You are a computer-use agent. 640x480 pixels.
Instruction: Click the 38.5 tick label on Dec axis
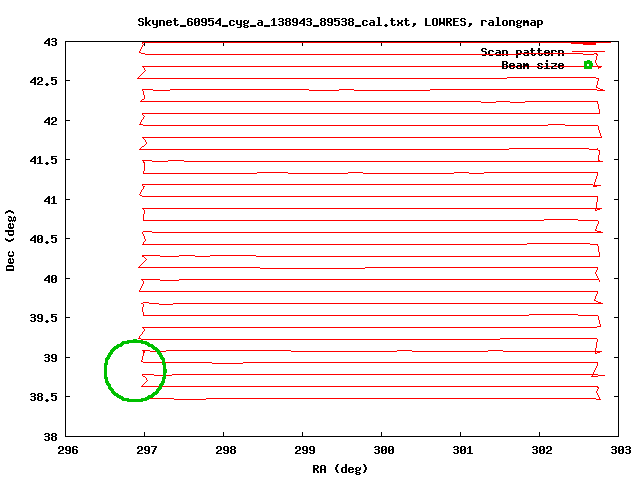[44, 397]
